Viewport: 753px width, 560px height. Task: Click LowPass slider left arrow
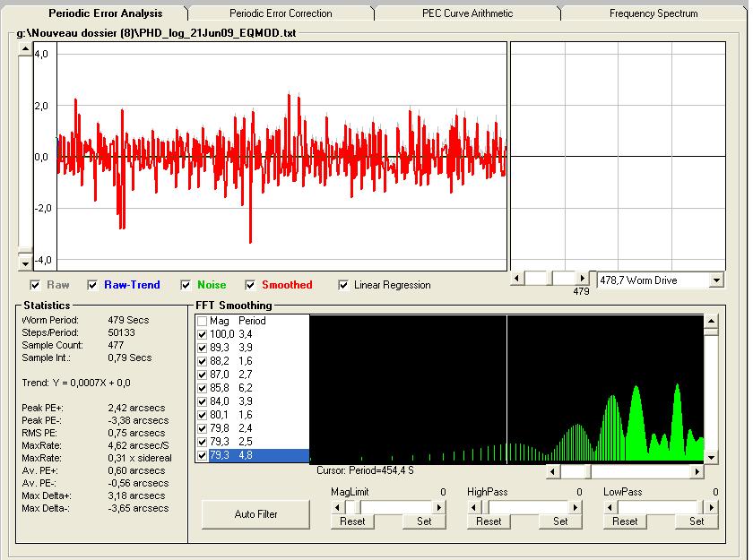click(610, 507)
